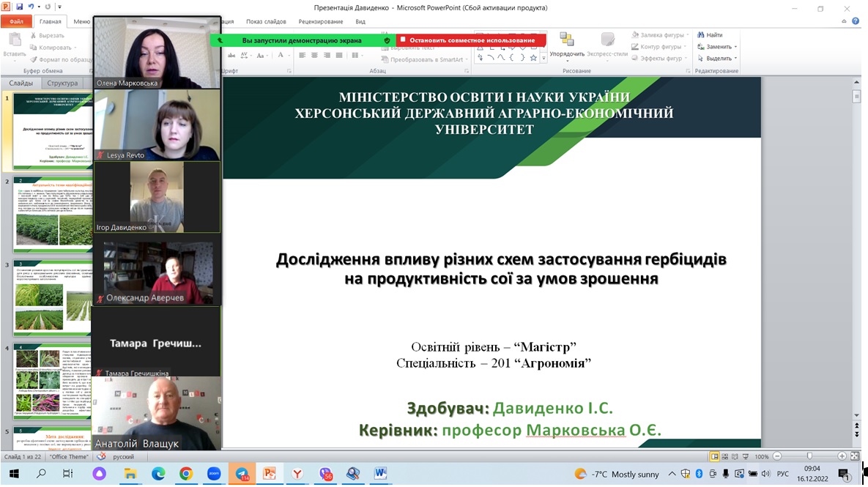This screenshot has height=487, width=868.
Task: Open the Рисование dialog launcher
Action: tap(688, 71)
